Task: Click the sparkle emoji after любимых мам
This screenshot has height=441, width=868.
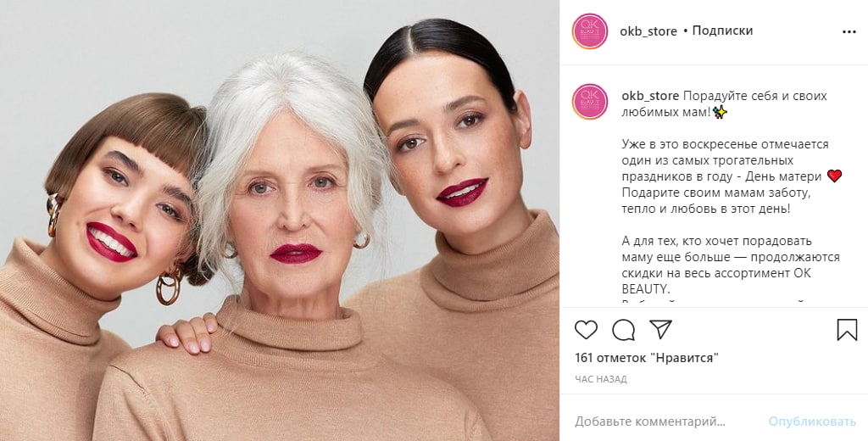Action: pos(721,112)
